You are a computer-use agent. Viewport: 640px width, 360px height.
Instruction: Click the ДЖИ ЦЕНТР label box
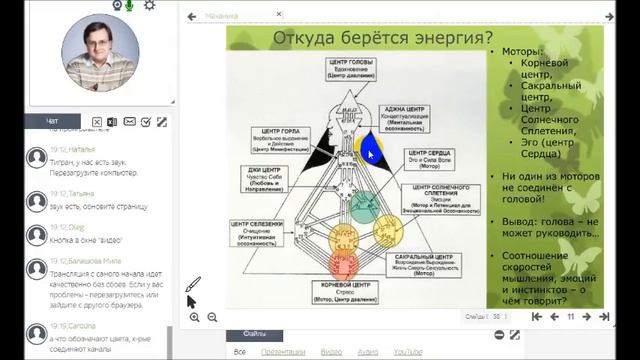[264, 179]
